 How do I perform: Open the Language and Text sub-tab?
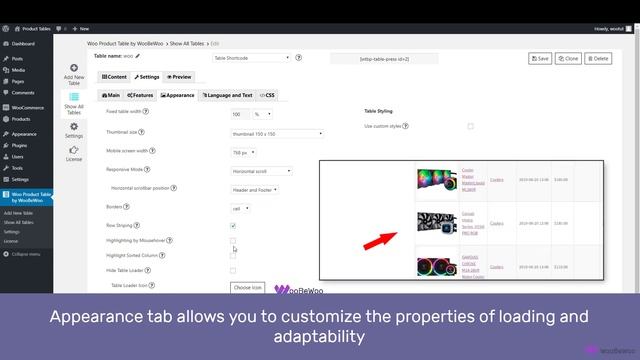[228, 95]
